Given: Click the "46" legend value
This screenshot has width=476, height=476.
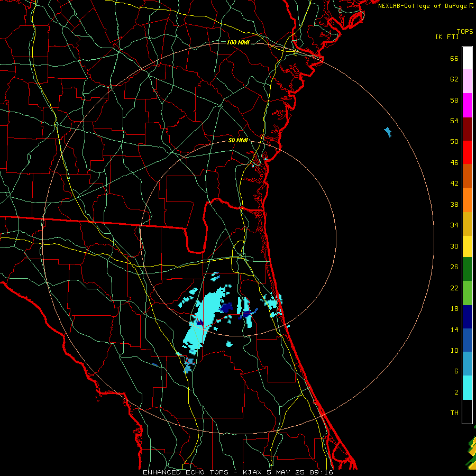Looking at the screenshot, I should point(454,162).
